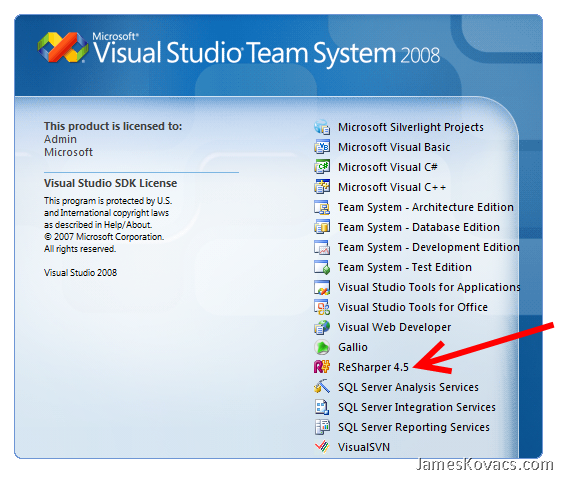
Task: Click 'This product is licensed to:' heading
Action: click(113, 126)
